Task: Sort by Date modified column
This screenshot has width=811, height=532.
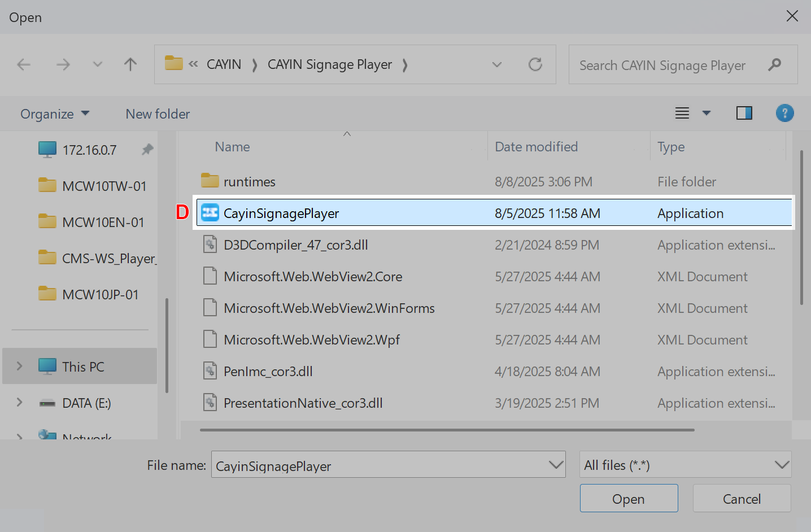Action: (536, 147)
